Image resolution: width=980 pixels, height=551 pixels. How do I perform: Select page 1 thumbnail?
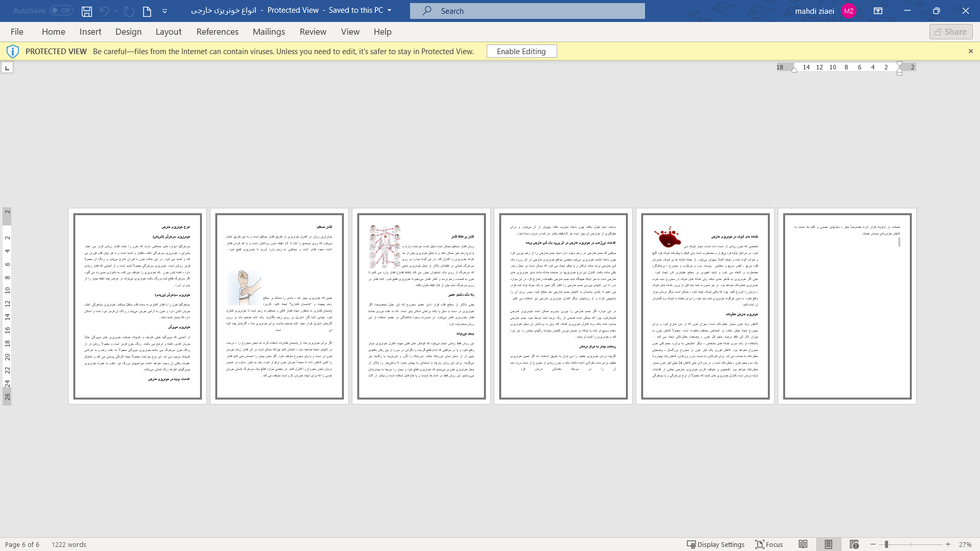pos(137,306)
